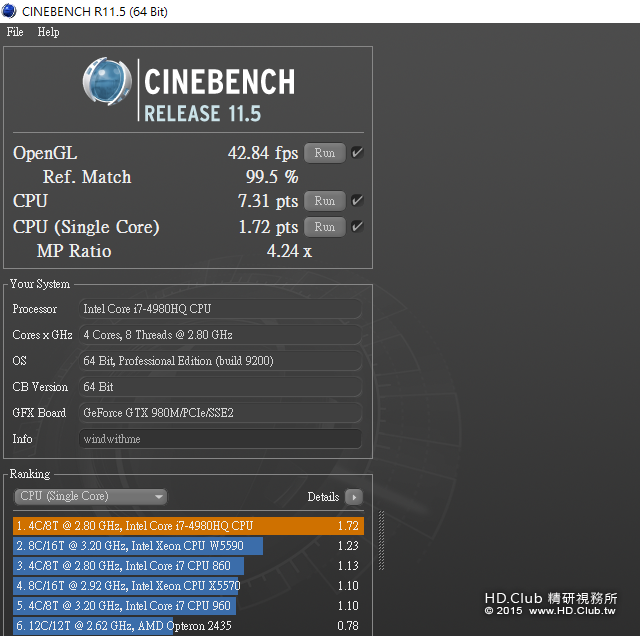Click the Ref. Match value 99.5 %
This screenshot has width=640, height=636.
coord(272,177)
